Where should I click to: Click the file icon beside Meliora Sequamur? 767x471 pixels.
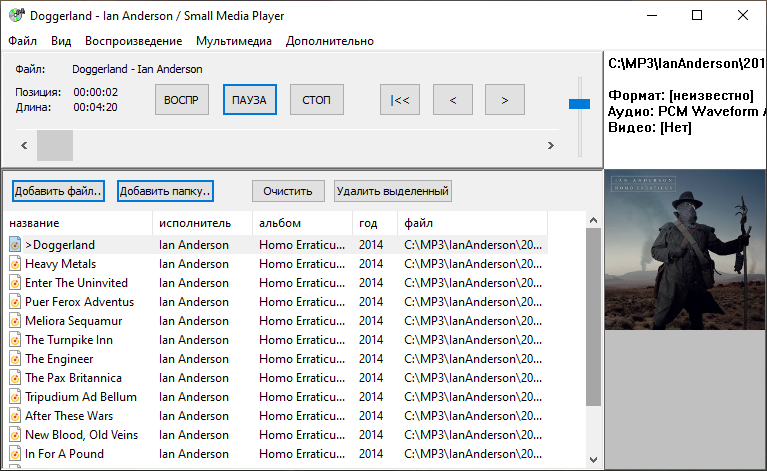tap(15, 321)
